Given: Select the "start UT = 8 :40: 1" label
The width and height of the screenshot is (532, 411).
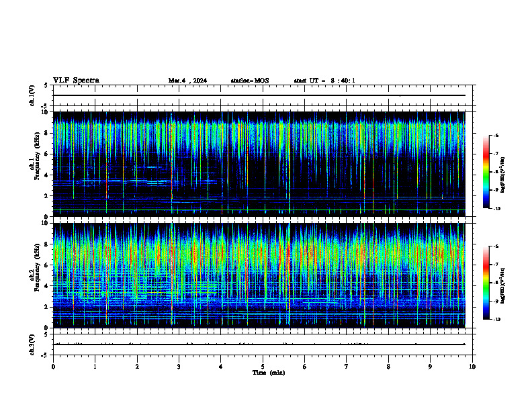Looking at the screenshot, I should tap(324, 81).
